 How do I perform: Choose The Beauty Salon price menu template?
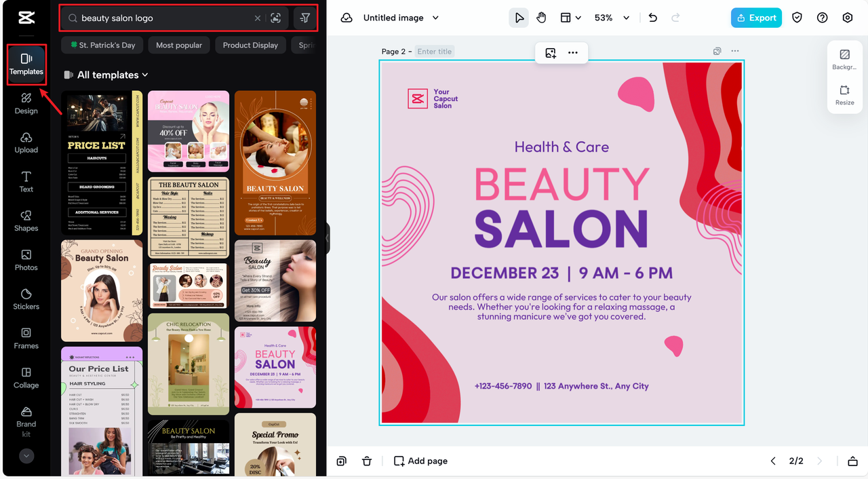pyautogui.click(x=189, y=218)
